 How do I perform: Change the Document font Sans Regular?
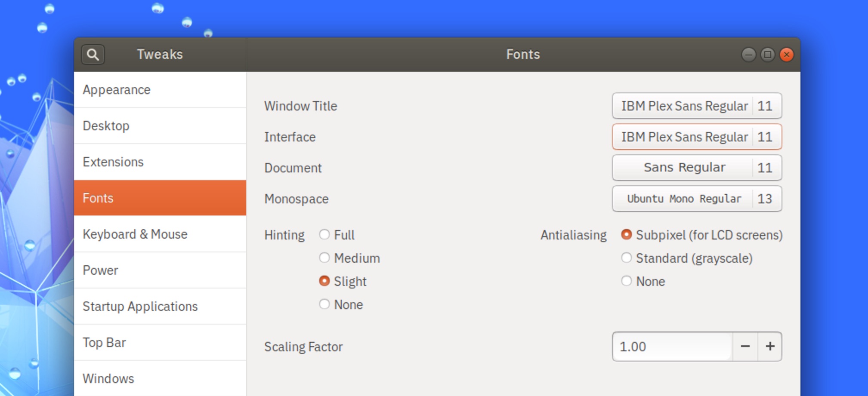tap(697, 168)
